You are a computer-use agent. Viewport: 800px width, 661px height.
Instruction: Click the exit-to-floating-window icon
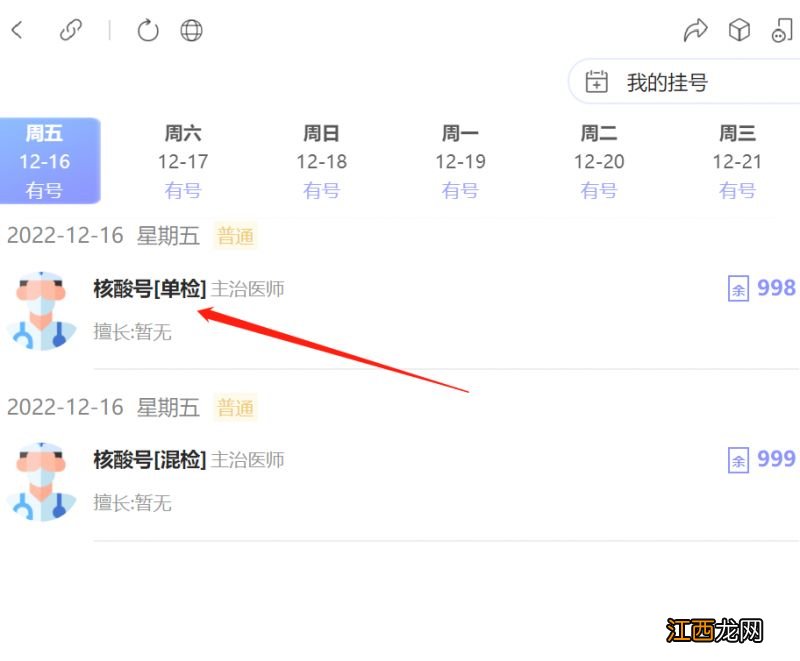click(x=782, y=30)
